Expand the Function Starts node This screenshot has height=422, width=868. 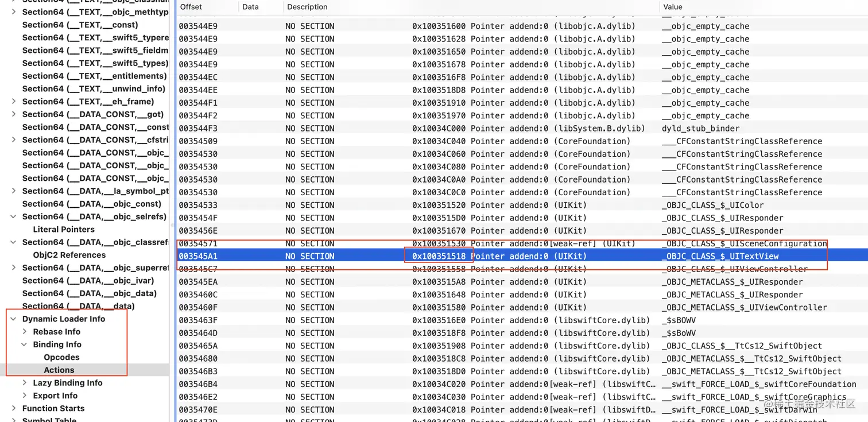click(x=13, y=408)
